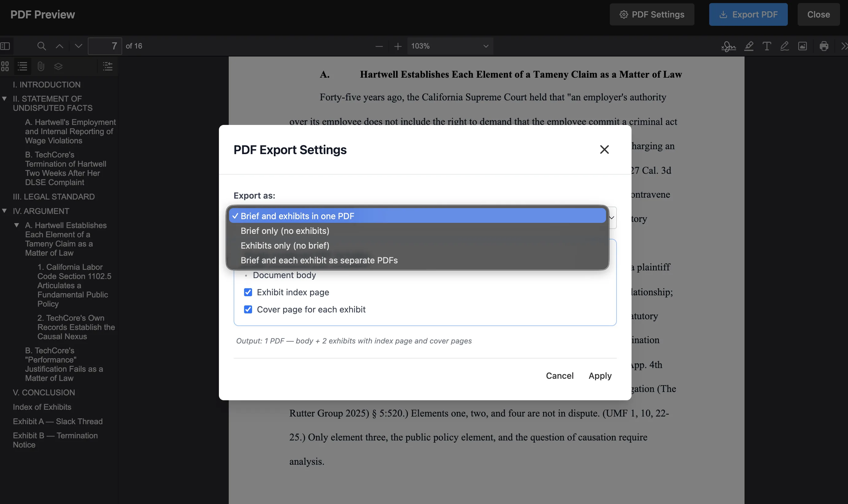This screenshot has height=504, width=848.
Task: Choose Brief and exhibits in one PDF
Action: point(417,216)
